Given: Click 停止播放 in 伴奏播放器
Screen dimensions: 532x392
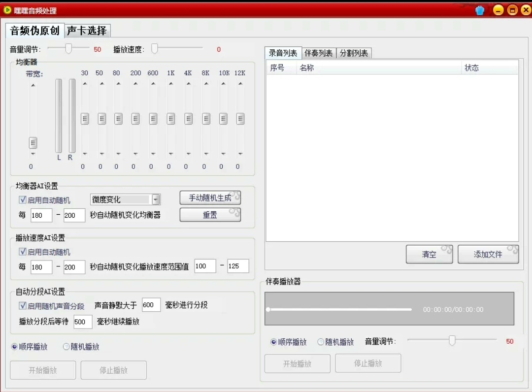Looking at the screenshot, I should (368, 363).
